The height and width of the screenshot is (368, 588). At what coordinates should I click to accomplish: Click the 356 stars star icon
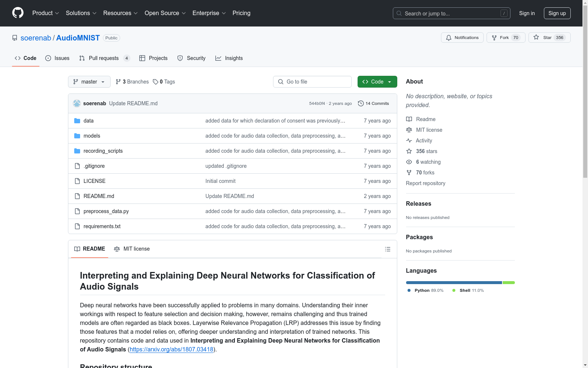(x=409, y=151)
